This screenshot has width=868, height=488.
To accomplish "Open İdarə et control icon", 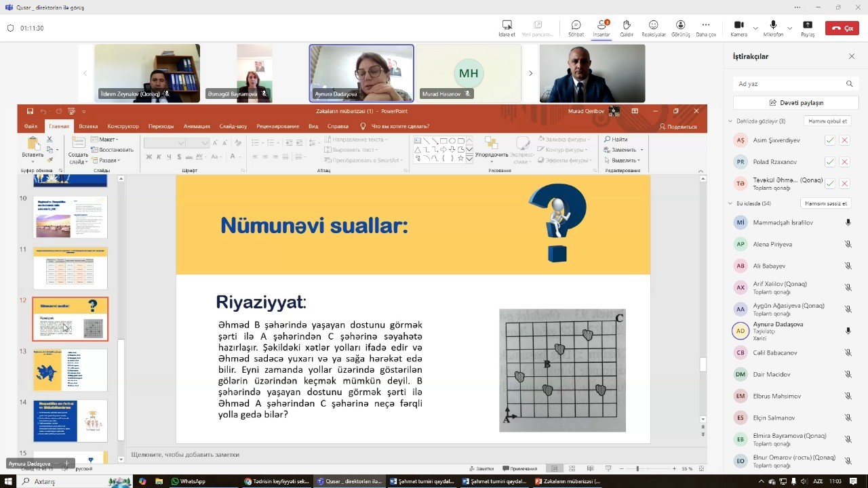I will [x=507, y=26].
